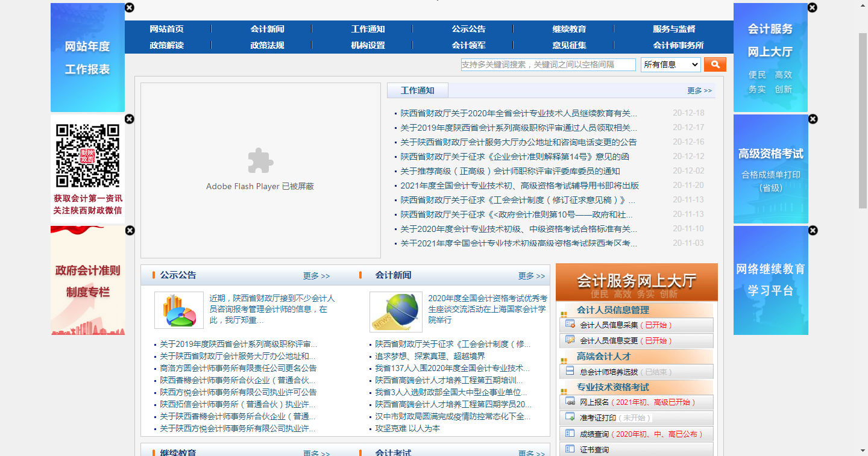
Task: Open the 所有信息 search category dropdown
Action: [x=671, y=64]
